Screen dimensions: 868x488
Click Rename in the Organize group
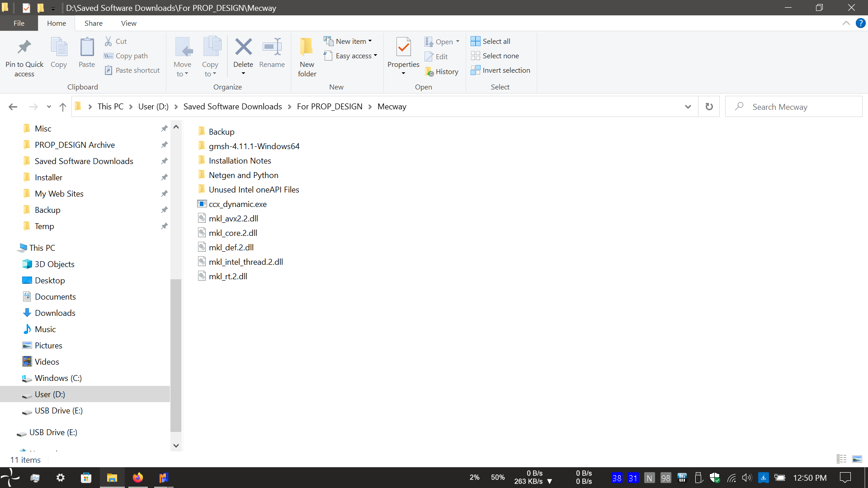[x=272, y=53]
